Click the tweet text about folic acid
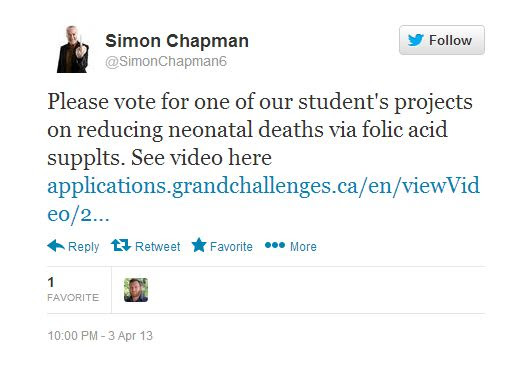530x369 pixels. click(260, 129)
